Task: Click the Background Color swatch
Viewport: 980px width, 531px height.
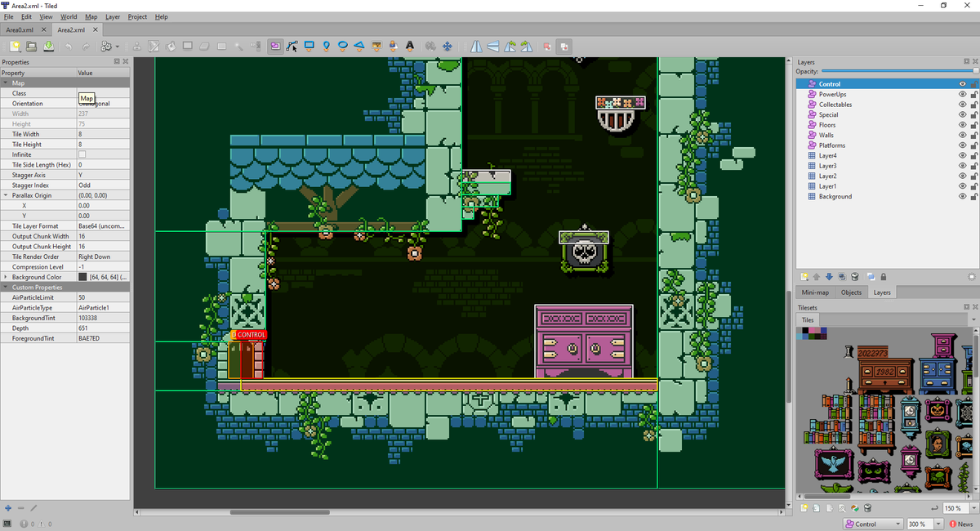Action: coord(82,277)
